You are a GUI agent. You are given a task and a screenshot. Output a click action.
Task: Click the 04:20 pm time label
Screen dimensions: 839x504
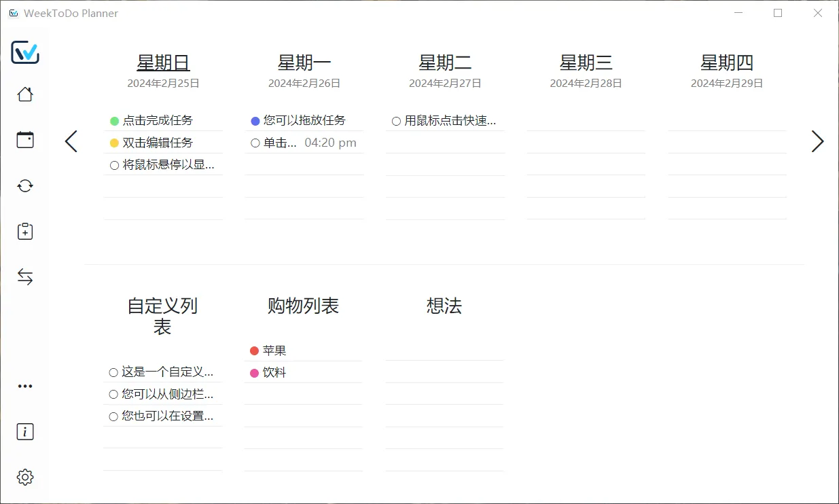330,143
